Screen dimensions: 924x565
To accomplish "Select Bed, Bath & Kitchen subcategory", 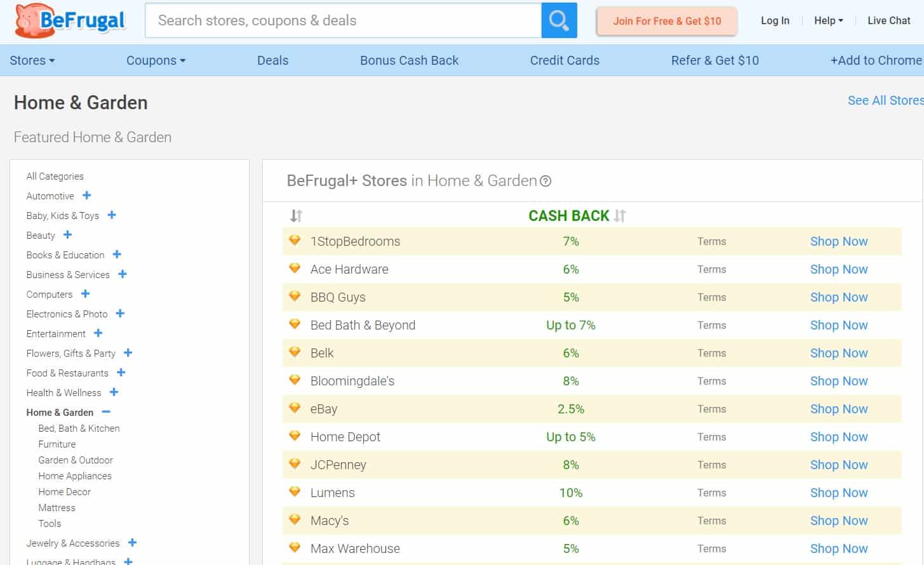I will (79, 429).
